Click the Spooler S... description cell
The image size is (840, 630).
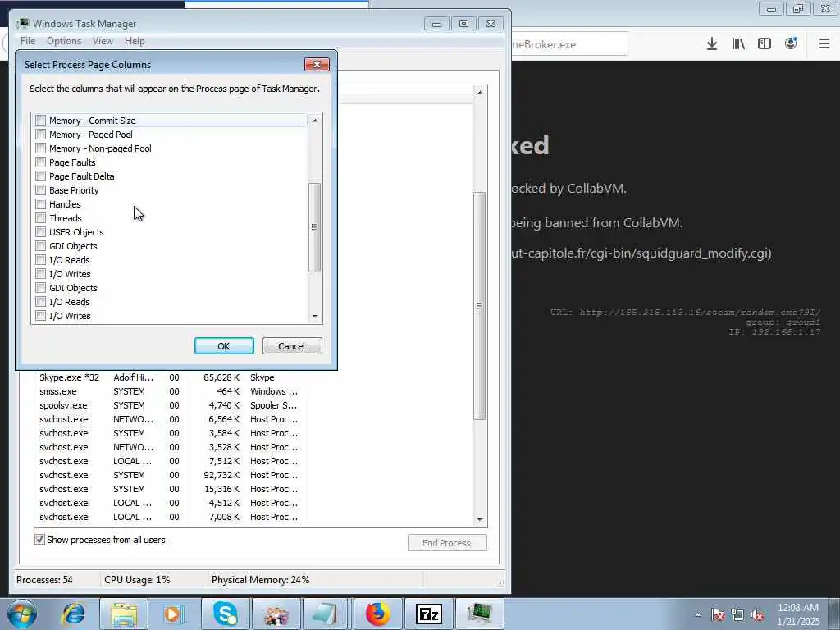[x=274, y=405]
